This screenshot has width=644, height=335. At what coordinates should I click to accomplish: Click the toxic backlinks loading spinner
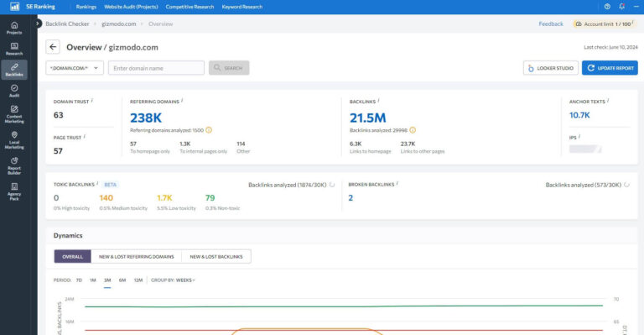[332, 185]
